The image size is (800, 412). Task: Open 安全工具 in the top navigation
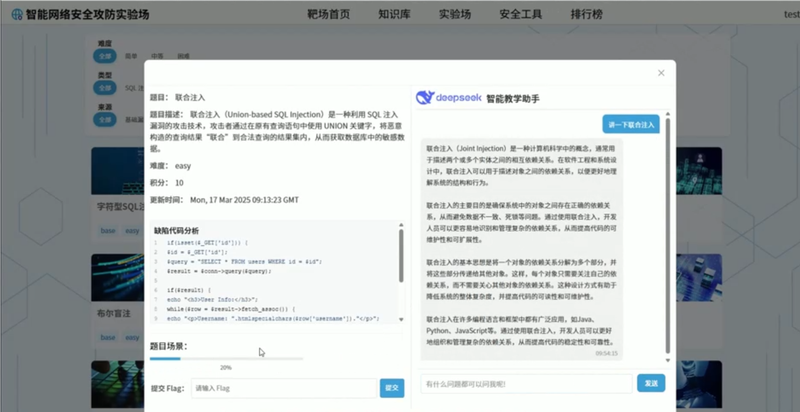click(520, 14)
